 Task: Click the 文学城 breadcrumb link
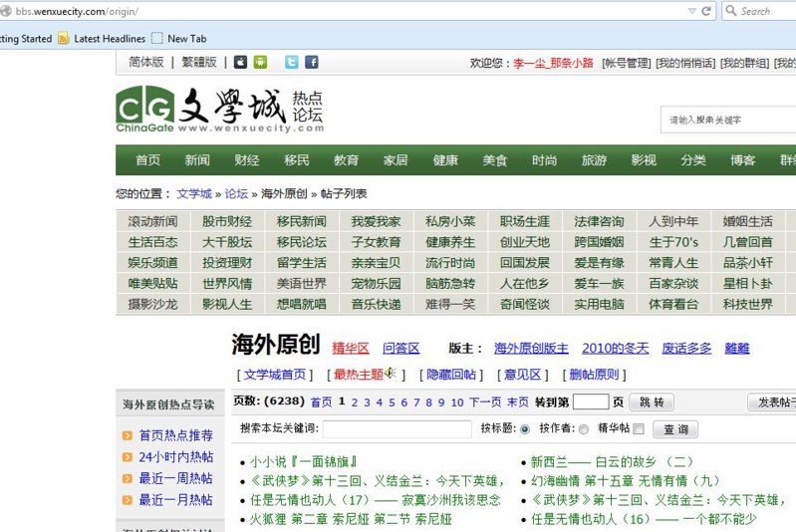tap(194, 194)
